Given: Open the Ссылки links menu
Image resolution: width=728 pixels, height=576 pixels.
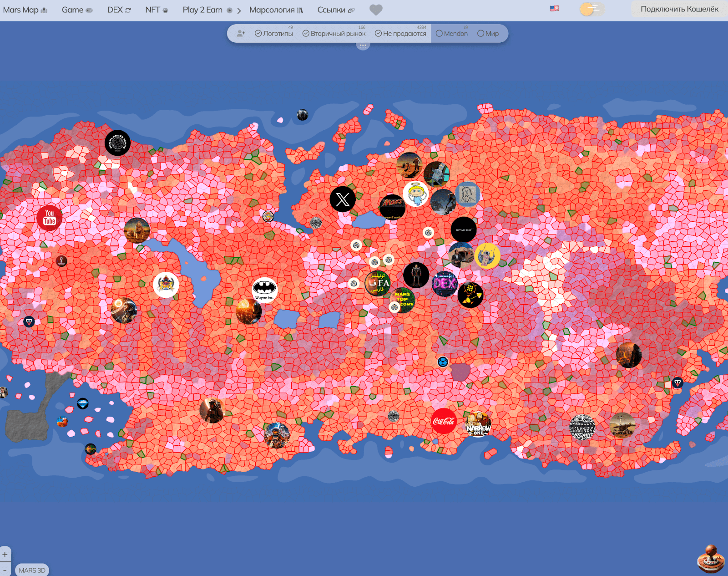Looking at the screenshot, I should point(336,10).
